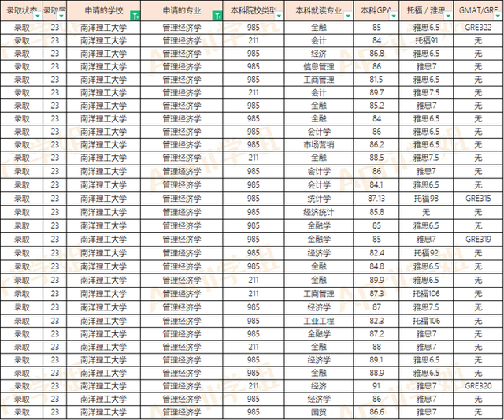Select the GPA cell 85.2
The image size is (504, 420).
[x=376, y=106]
